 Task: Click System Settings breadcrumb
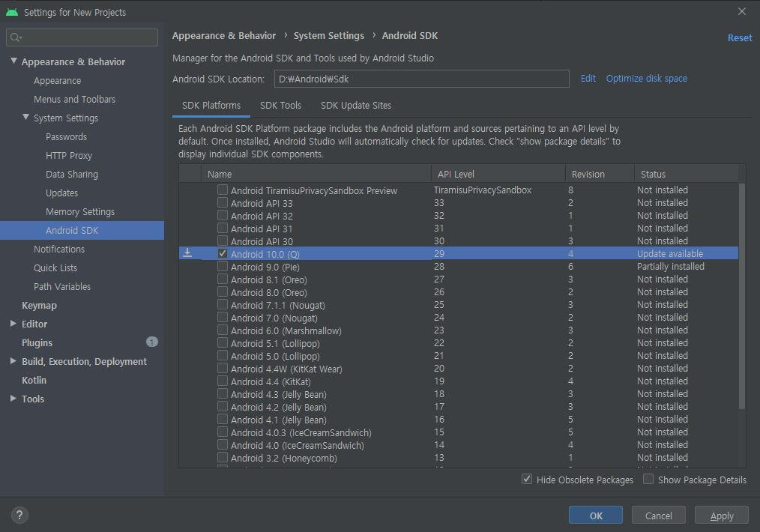[x=328, y=36]
